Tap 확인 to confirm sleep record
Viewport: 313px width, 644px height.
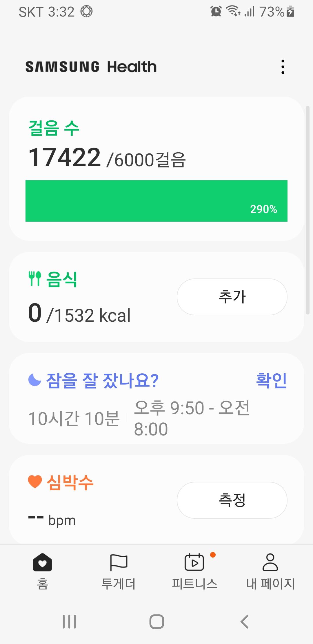tap(271, 380)
